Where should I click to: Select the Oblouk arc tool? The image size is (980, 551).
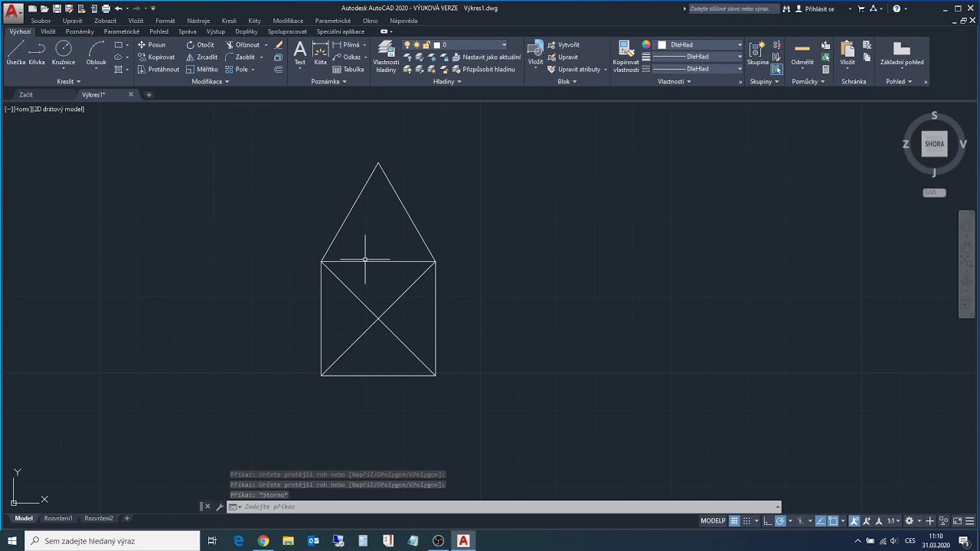pyautogui.click(x=96, y=53)
